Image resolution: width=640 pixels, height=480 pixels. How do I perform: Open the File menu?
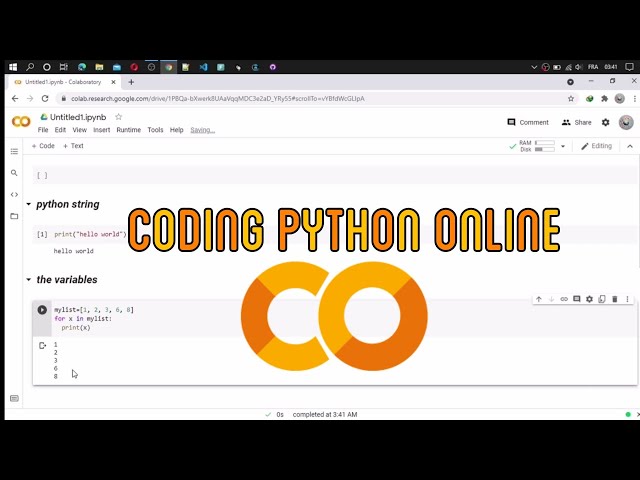43,130
